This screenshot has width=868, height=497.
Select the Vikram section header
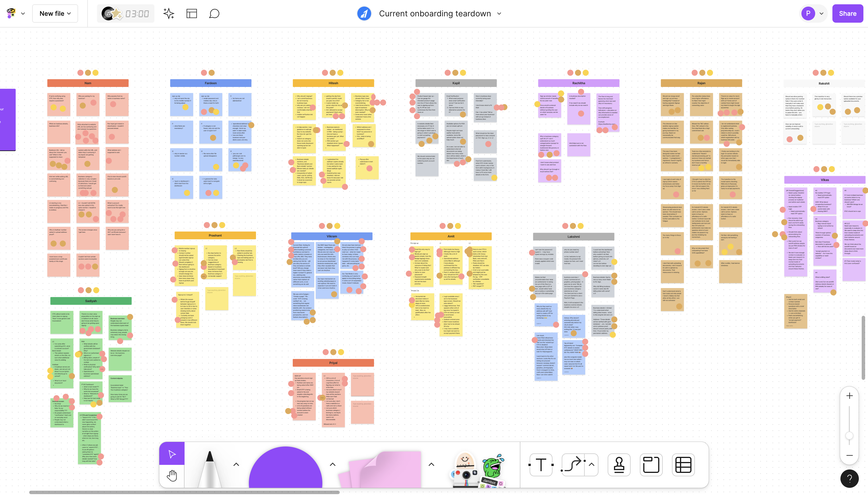332,236
